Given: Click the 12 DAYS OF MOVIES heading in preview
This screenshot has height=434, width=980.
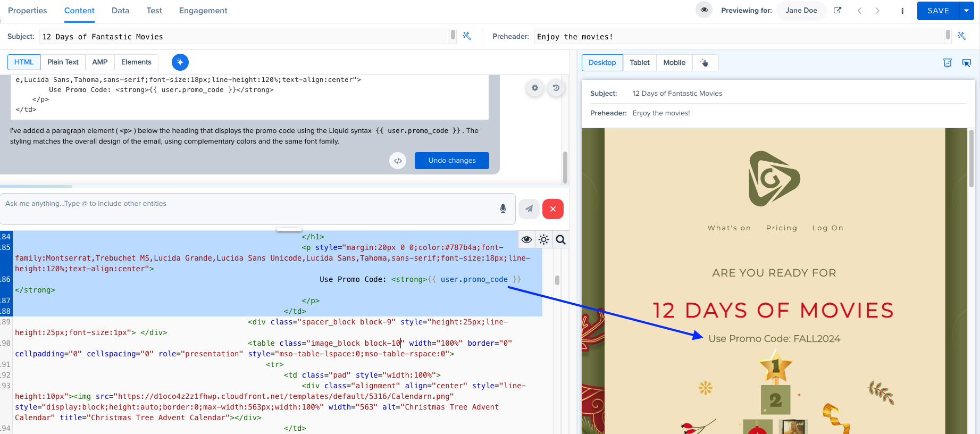Looking at the screenshot, I should [774, 311].
